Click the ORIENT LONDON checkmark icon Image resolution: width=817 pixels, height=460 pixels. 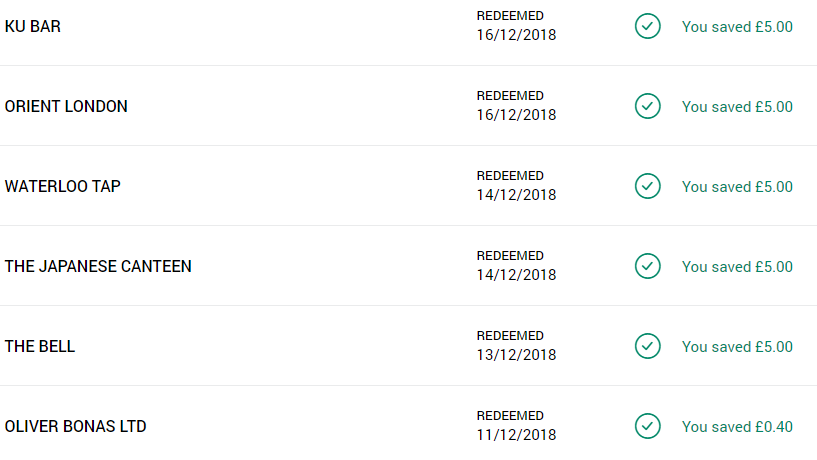(648, 106)
